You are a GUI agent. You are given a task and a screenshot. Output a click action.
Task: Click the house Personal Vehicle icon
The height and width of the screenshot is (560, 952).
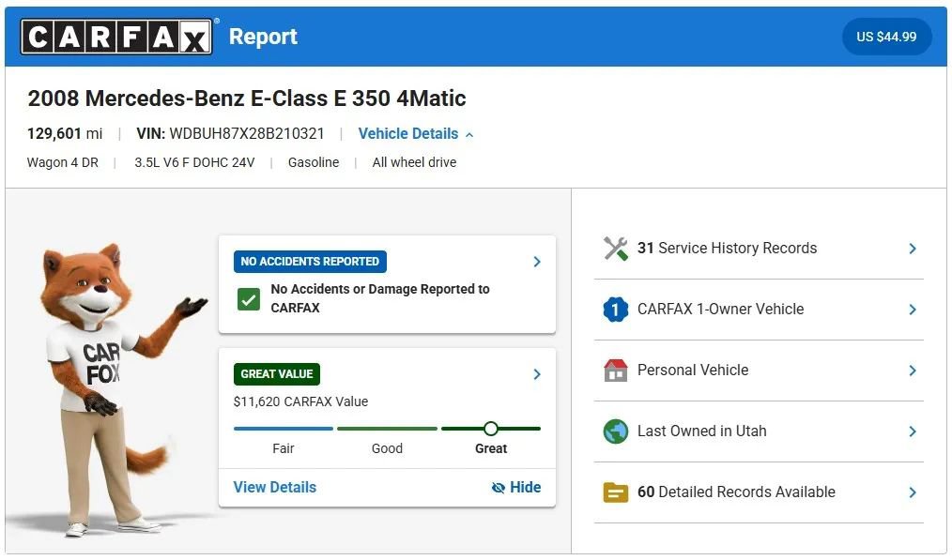[616, 371]
